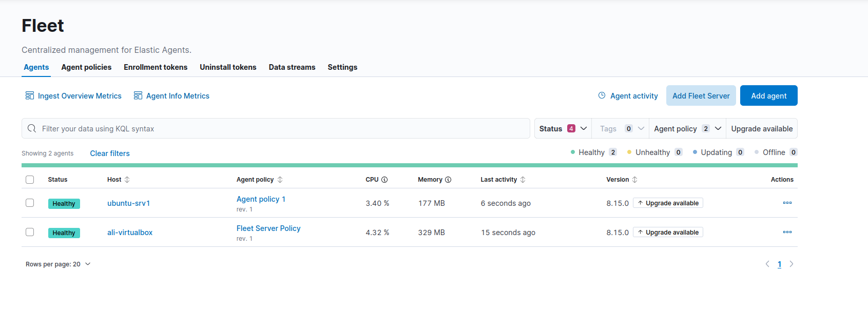This screenshot has height=309, width=868.
Task: Expand the Tags filter dropdown
Action: coord(621,128)
